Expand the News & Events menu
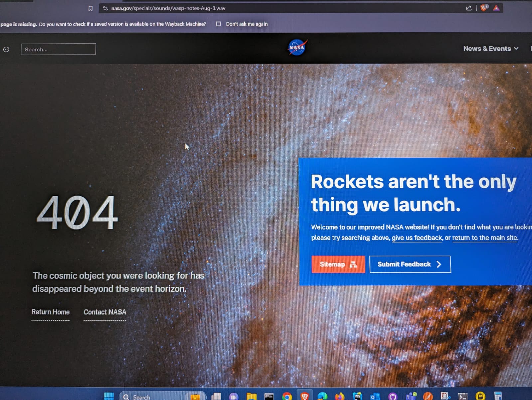Viewport: 532px width, 400px height. [490, 49]
